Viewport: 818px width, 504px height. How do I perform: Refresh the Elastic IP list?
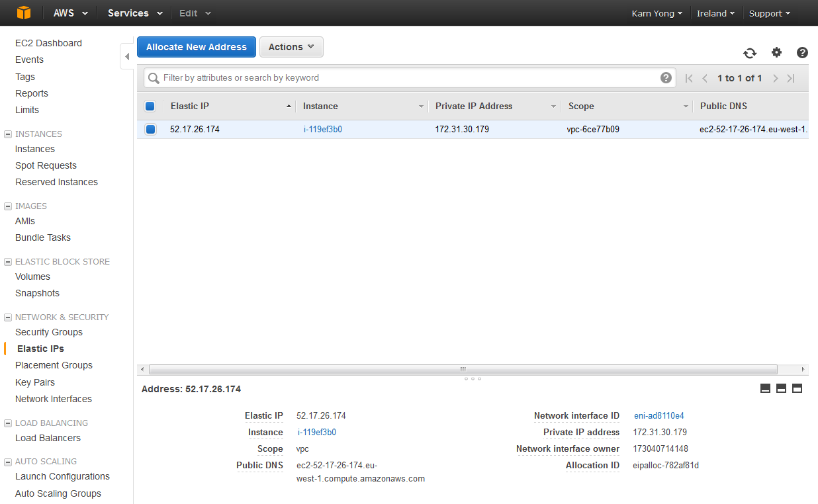(750, 54)
